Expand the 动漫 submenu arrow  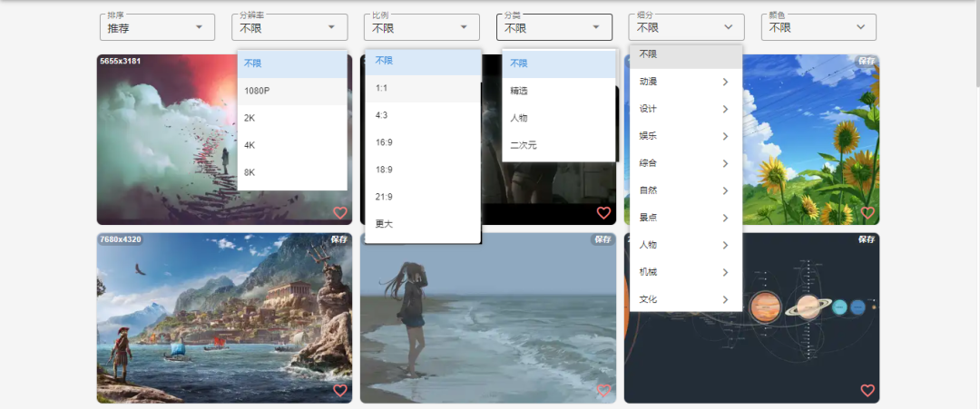tap(725, 82)
